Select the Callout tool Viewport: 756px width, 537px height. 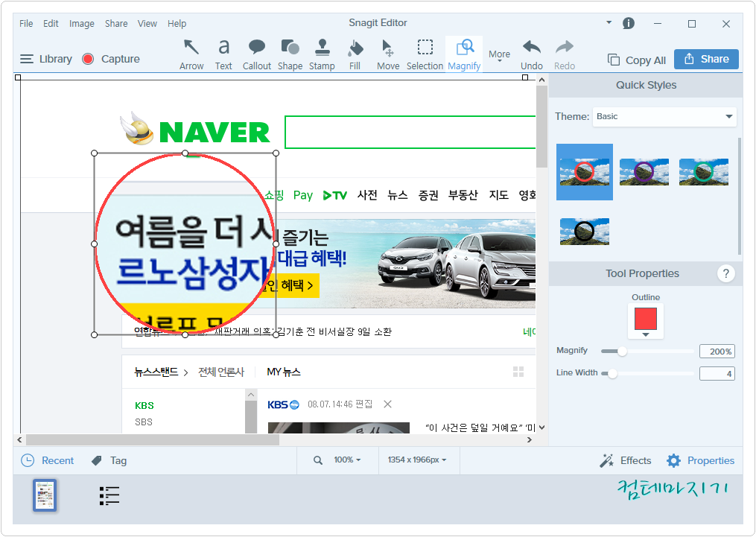coord(256,54)
